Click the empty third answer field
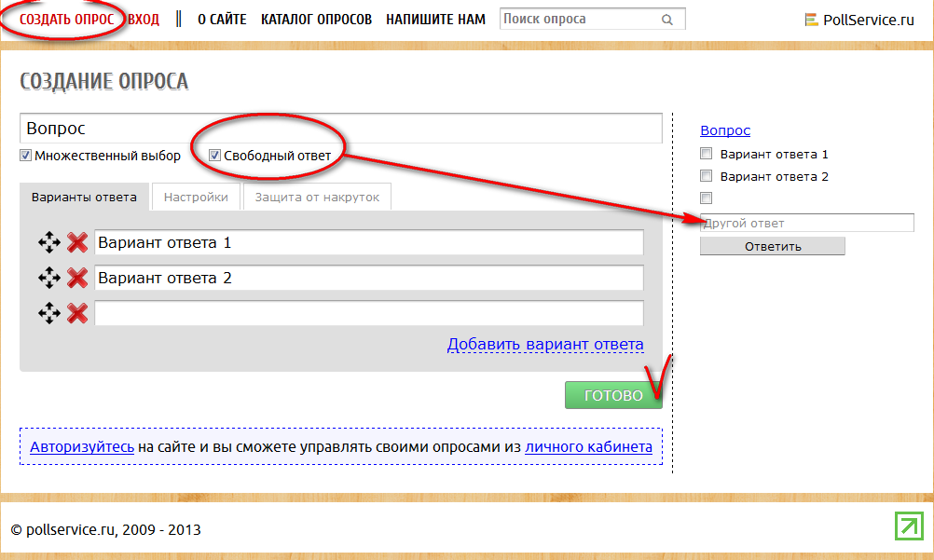 click(369, 313)
